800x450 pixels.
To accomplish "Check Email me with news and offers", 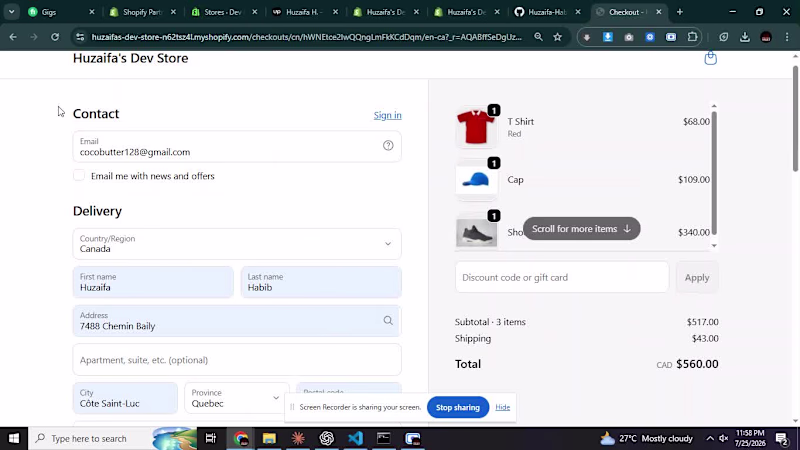I will 79,176.
